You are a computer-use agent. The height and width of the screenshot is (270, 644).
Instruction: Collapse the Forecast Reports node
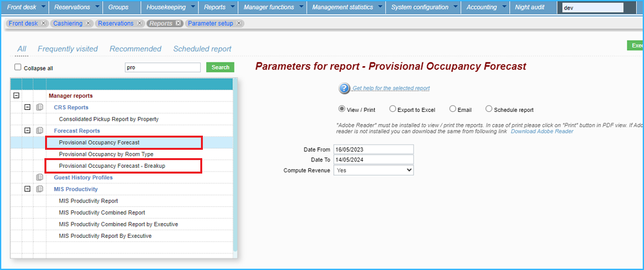click(x=28, y=130)
